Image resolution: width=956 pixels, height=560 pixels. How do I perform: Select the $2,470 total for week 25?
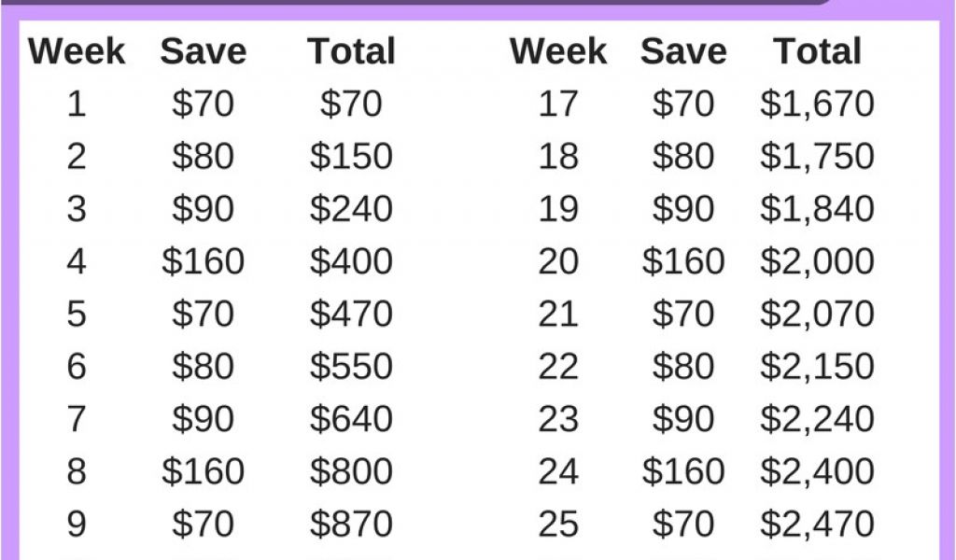click(x=817, y=524)
